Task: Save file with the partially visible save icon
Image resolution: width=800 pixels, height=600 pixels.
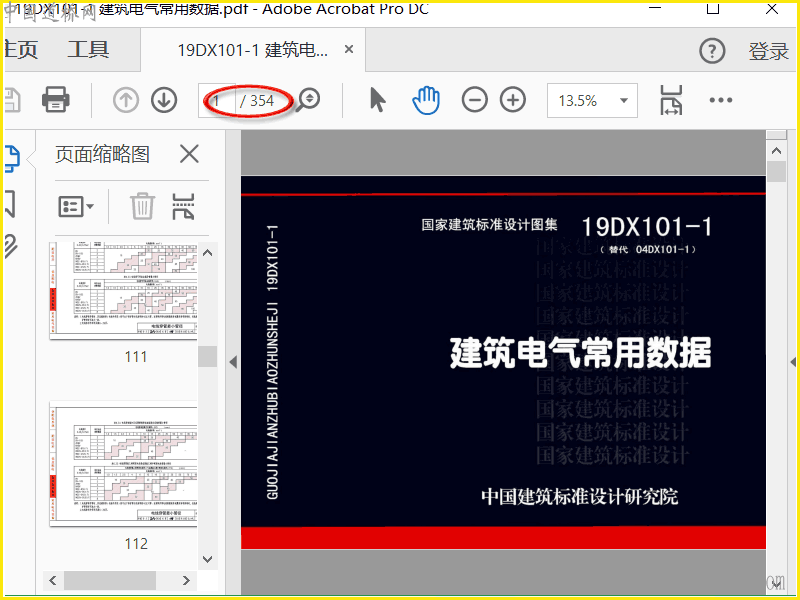Action: tap(12, 100)
